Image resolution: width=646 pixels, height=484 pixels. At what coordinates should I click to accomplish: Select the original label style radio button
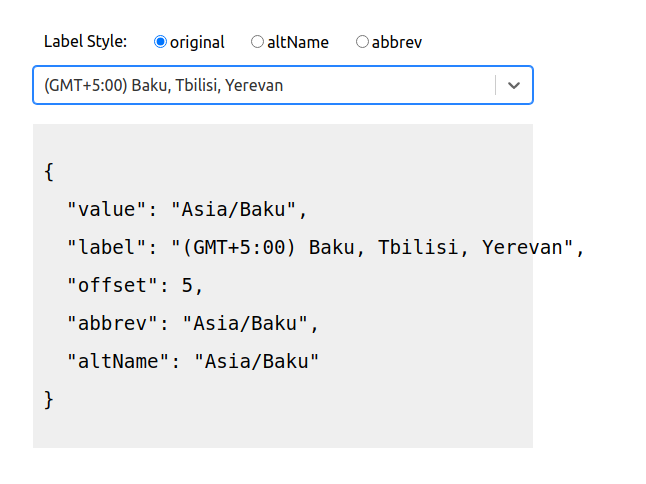(x=160, y=42)
